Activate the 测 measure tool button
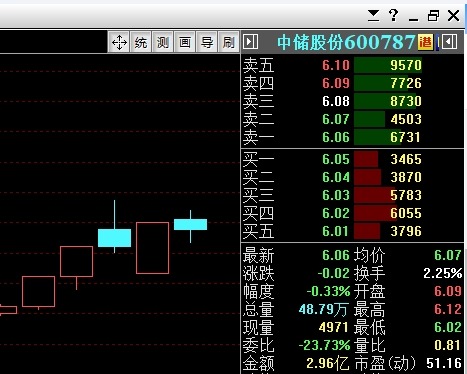 pos(163,42)
